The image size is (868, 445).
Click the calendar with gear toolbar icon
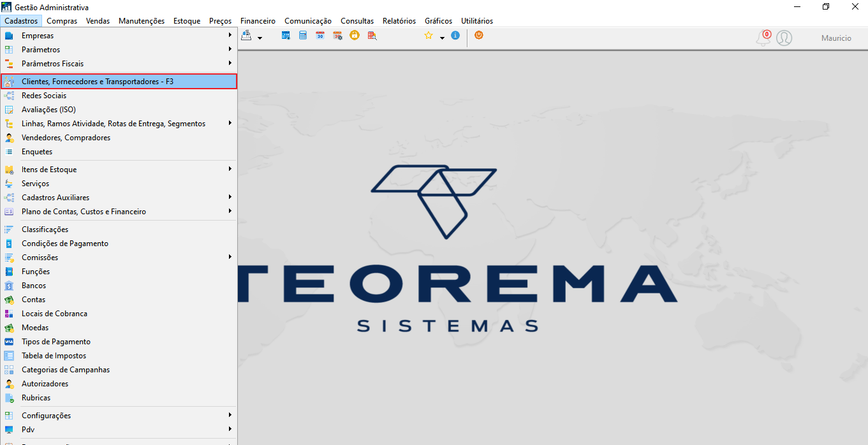point(337,36)
